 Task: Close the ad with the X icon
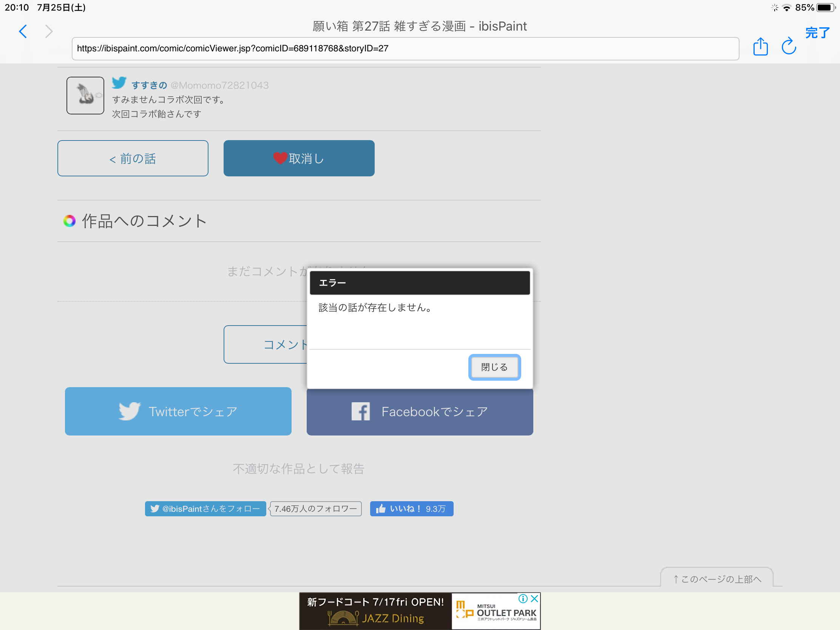534,599
